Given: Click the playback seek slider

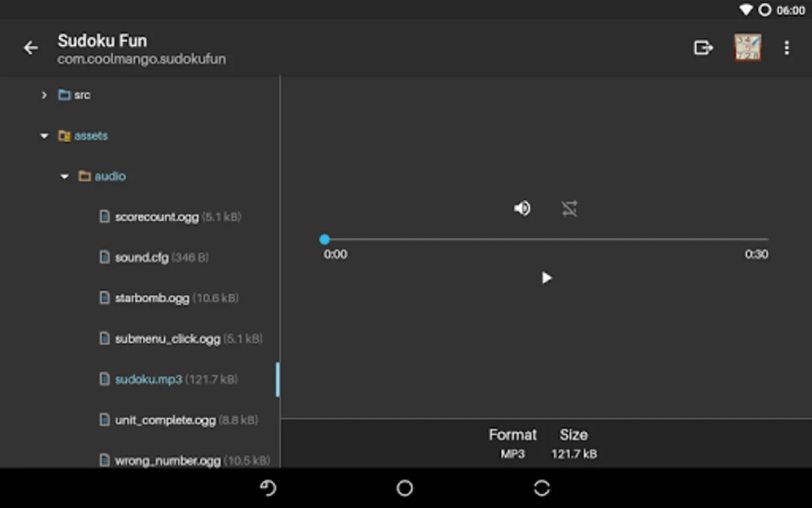Looking at the screenshot, I should pyautogui.click(x=545, y=239).
